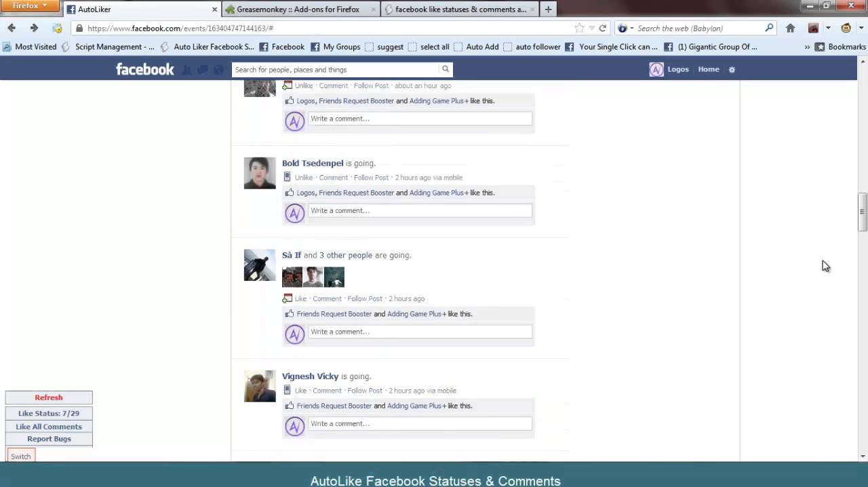Open the Firefox home page icon

click(790, 28)
